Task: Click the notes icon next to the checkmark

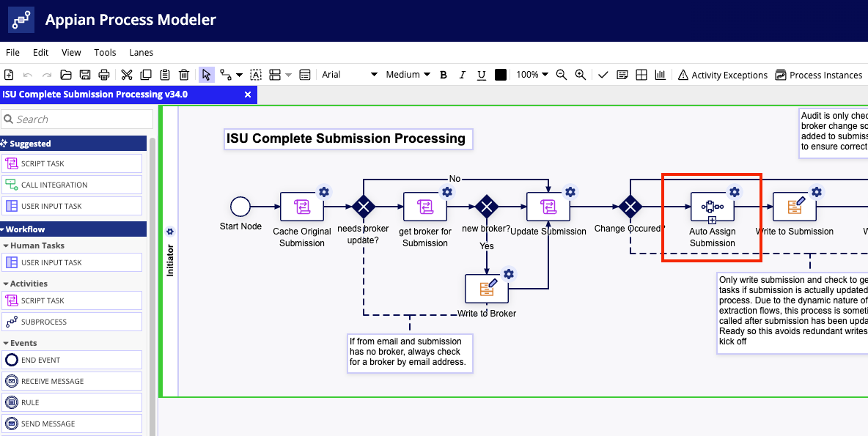Action: pyautogui.click(x=622, y=75)
